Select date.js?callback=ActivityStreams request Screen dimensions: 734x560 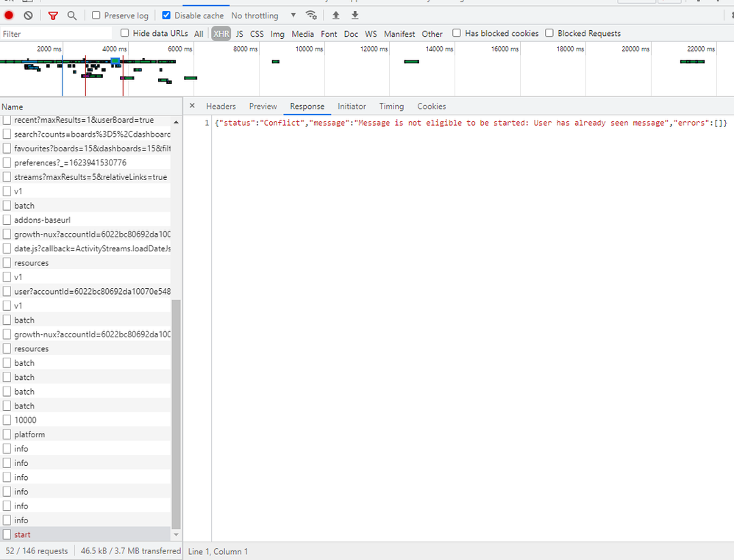85,248
